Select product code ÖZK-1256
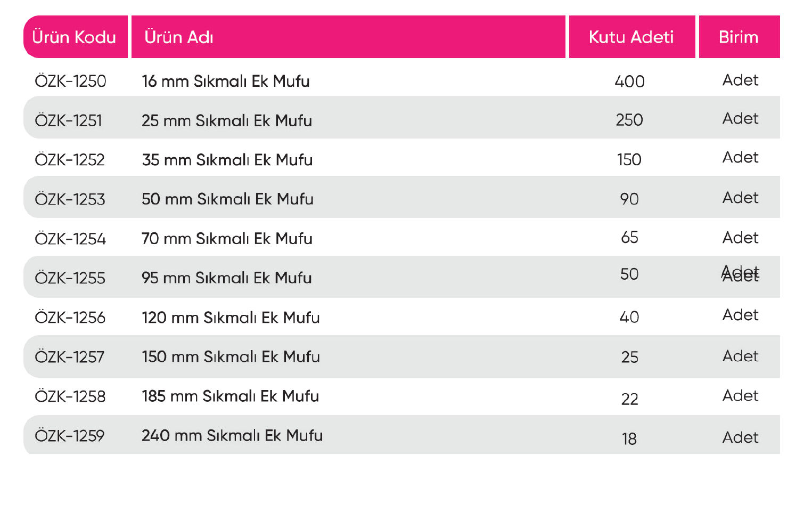Image resolution: width=812 pixels, height=528 pixels. (x=70, y=318)
